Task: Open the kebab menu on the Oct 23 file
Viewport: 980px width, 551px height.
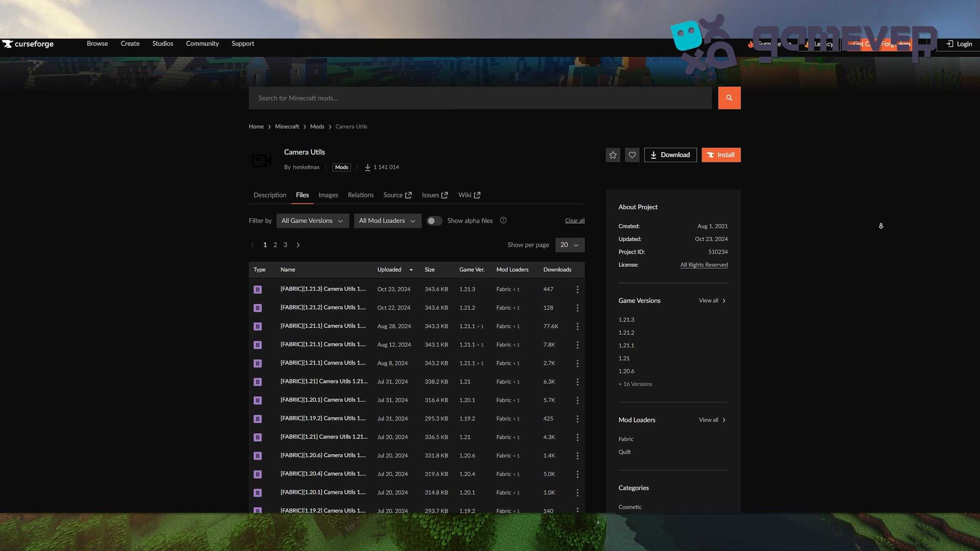Action: coord(577,289)
